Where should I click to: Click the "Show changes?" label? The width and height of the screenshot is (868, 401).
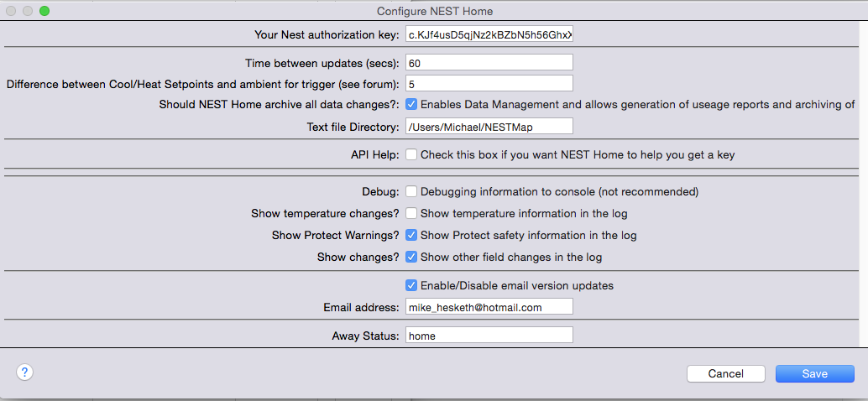(x=358, y=258)
